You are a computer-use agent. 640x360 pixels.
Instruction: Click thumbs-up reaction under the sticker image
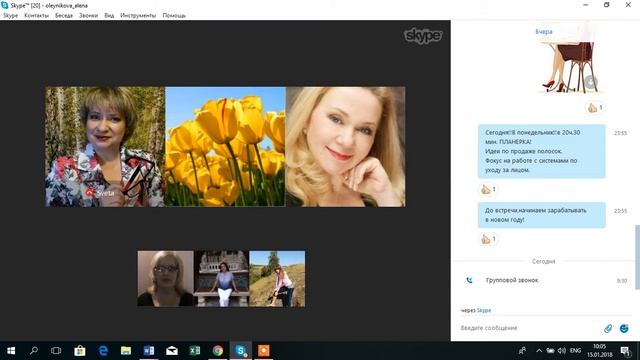point(595,108)
